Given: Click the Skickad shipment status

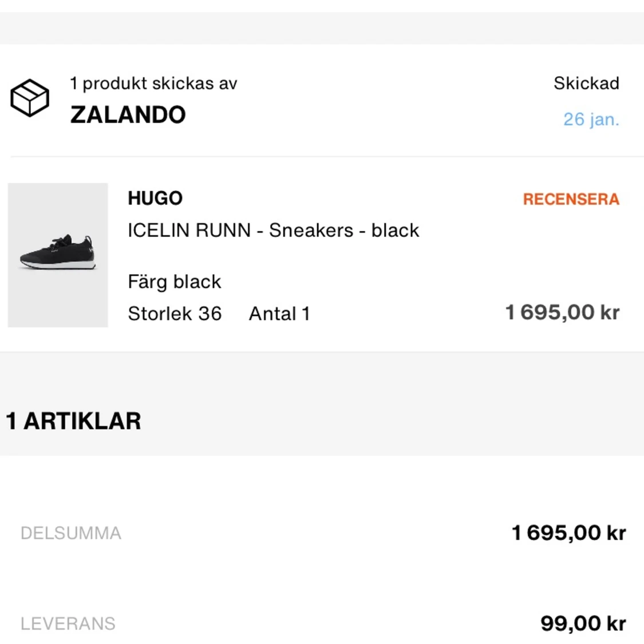Looking at the screenshot, I should (x=586, y=84).
